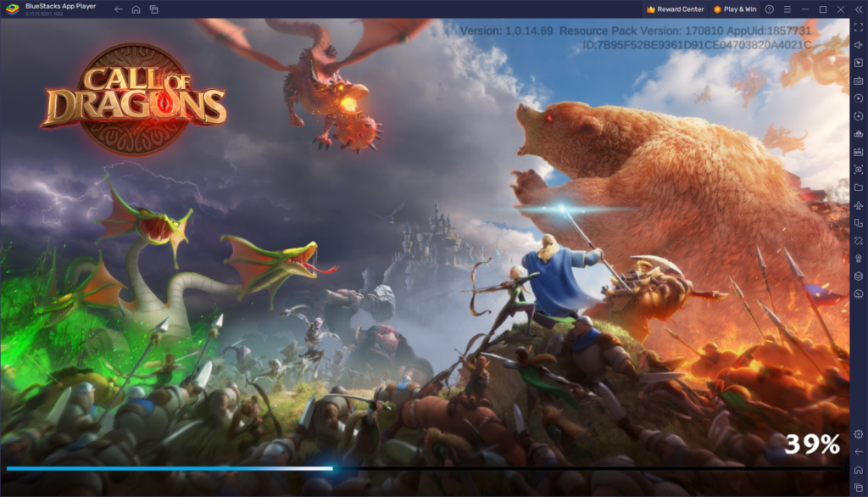The width and height of the screenshot is (868, 497).
Task: Open recent apps from sidebar bottom
Action: pyautogui.click(x=858, y=488)
